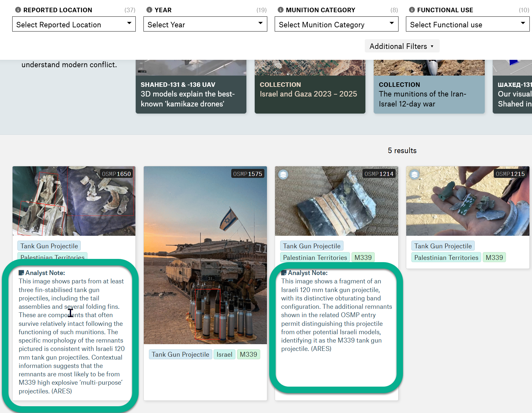Expand the Additional Filters menu
This screenshot has height=413, width=532.
pyautogui.click(x=402, y=46)
